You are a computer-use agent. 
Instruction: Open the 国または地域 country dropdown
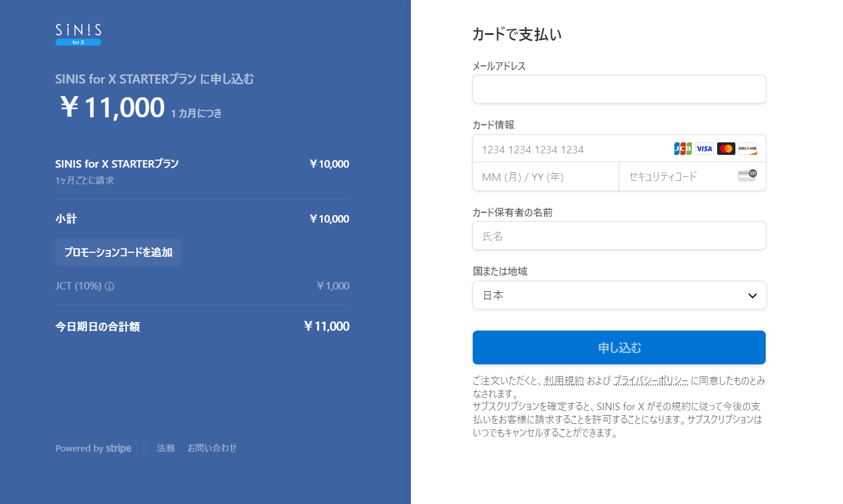click(619, 295)
